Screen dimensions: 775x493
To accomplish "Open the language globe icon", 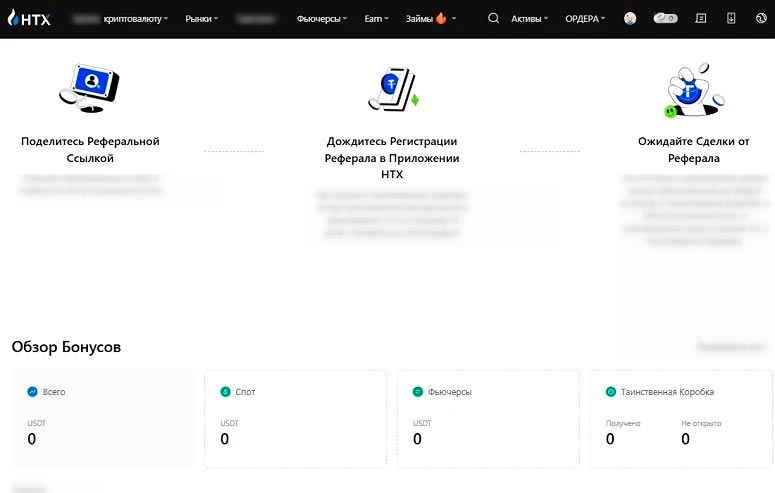I will tap(762, 18).
